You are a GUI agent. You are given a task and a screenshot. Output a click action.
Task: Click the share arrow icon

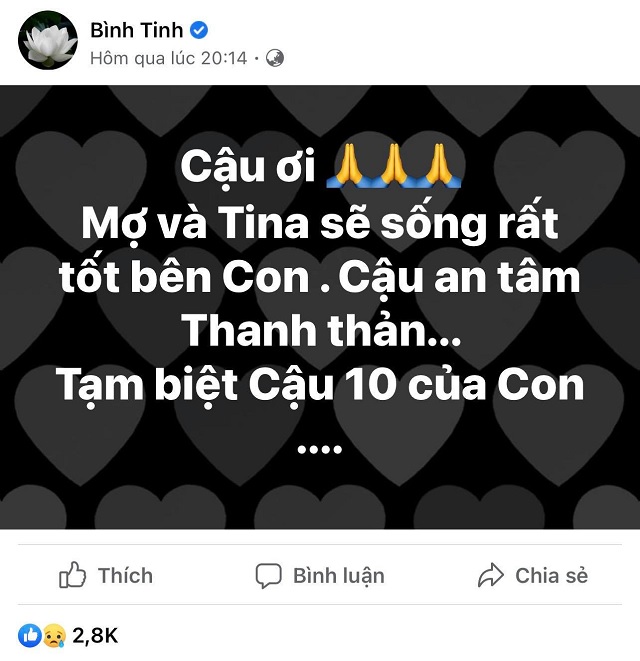click(x=491, y=576)
